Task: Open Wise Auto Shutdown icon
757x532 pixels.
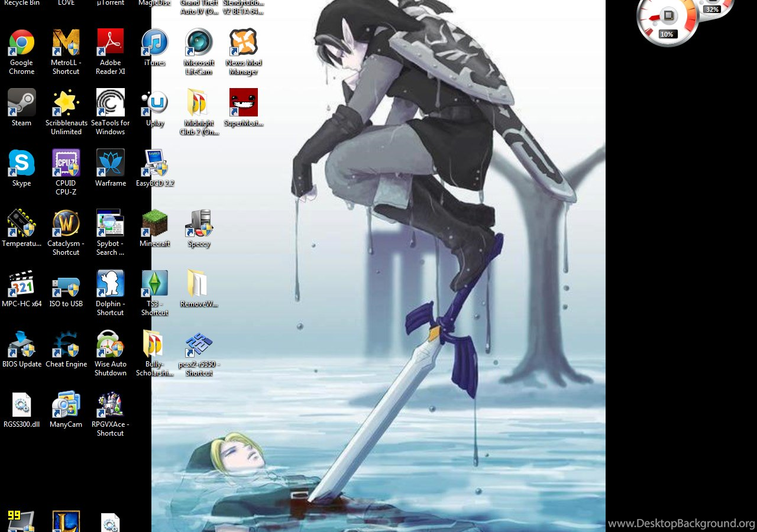Action: coord(111,343)
